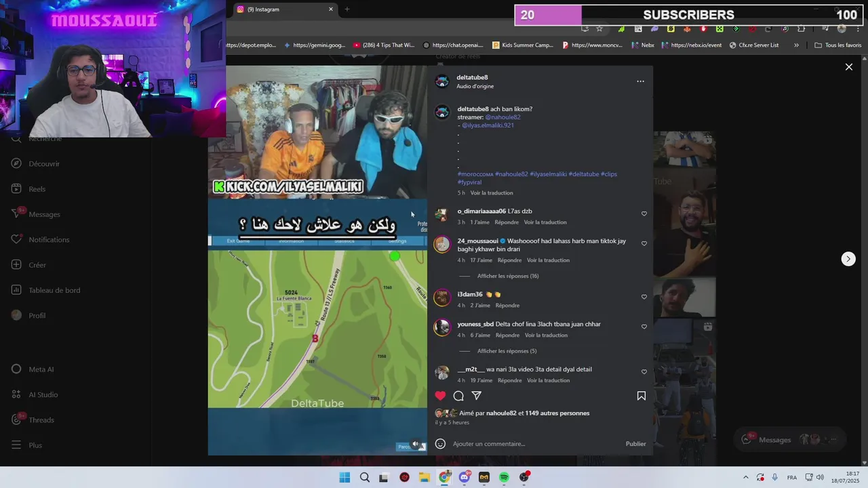Click the comment input field
Viewport: 868px width, 488px height.
(x=536, y=444)
